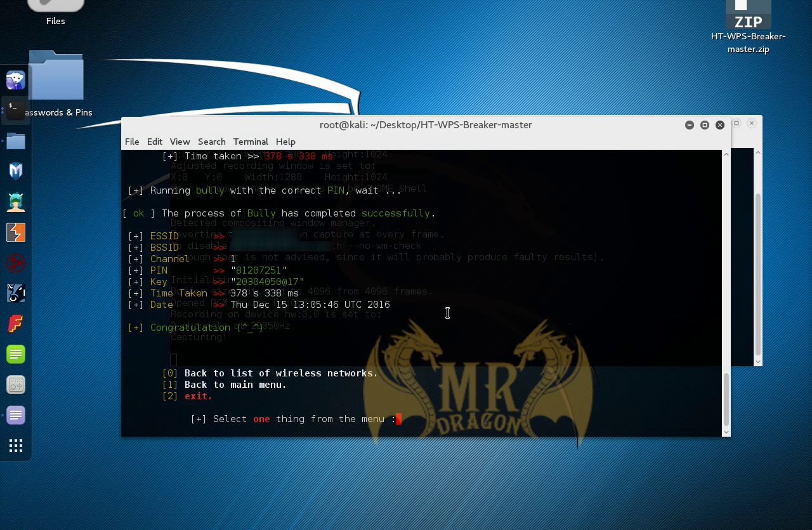Open the purple text editor dock icon
The image size is (812, 530).
(16, 415)
